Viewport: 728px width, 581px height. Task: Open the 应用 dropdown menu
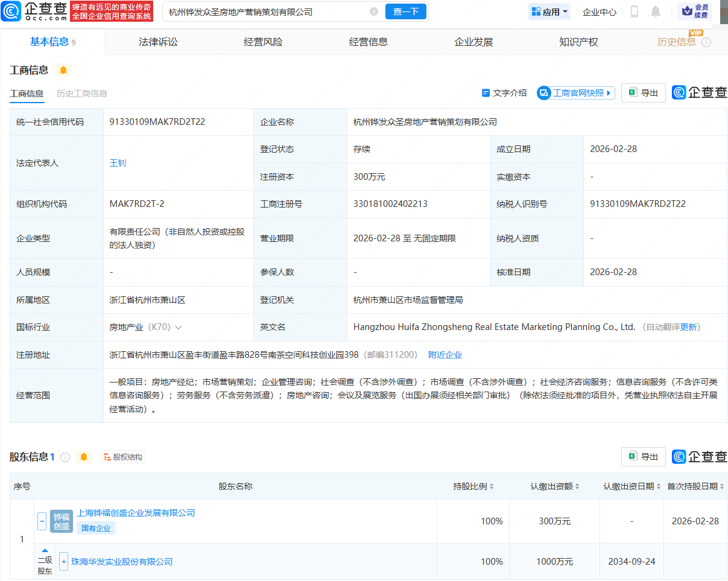coord(549,11)
